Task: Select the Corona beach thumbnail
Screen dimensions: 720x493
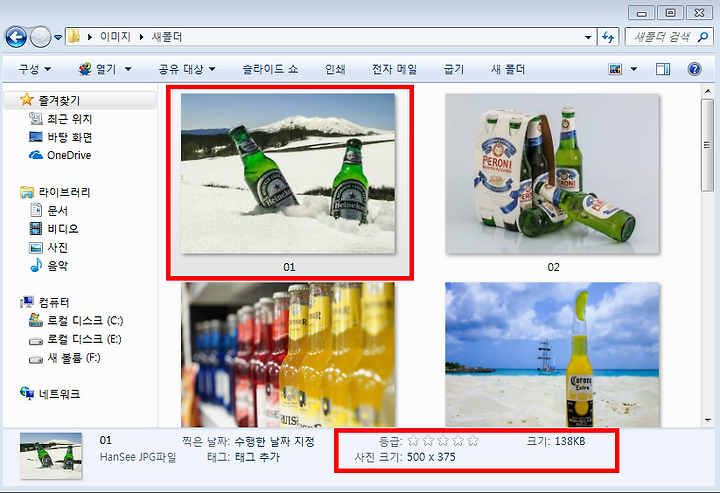Action: (x=552, y=354)
